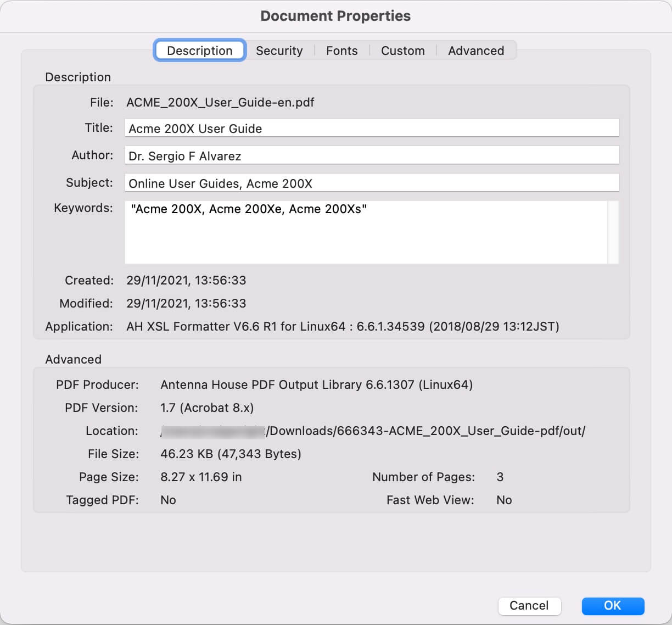Click the Subject field 'Online User Guides, Acme 200X'
672x625 pixels.
pyautogui.click(x=372, y=183)
